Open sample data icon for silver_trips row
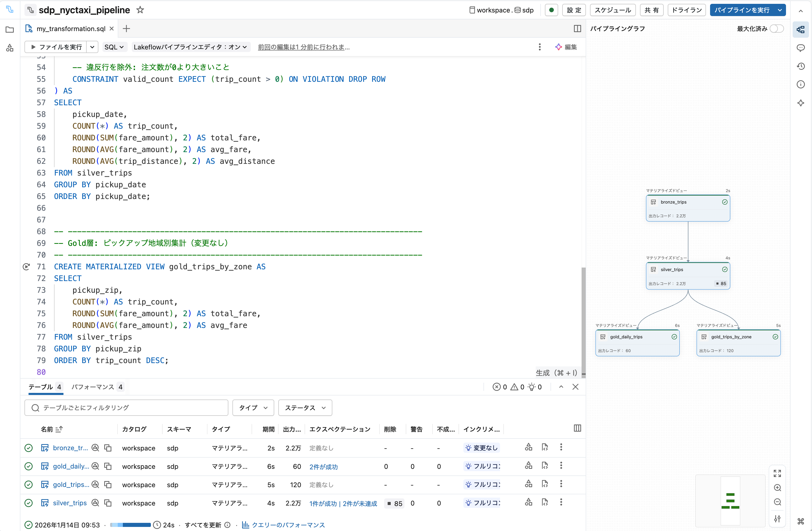The image size is (812, 531). (x=96, y=503)
